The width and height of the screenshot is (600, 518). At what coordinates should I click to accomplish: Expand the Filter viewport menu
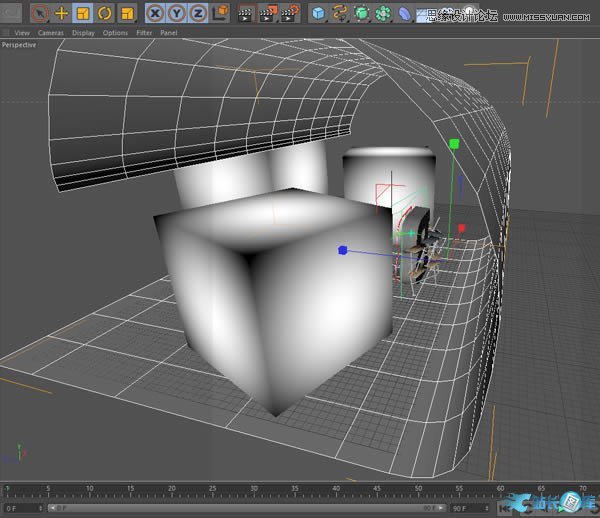145,33
